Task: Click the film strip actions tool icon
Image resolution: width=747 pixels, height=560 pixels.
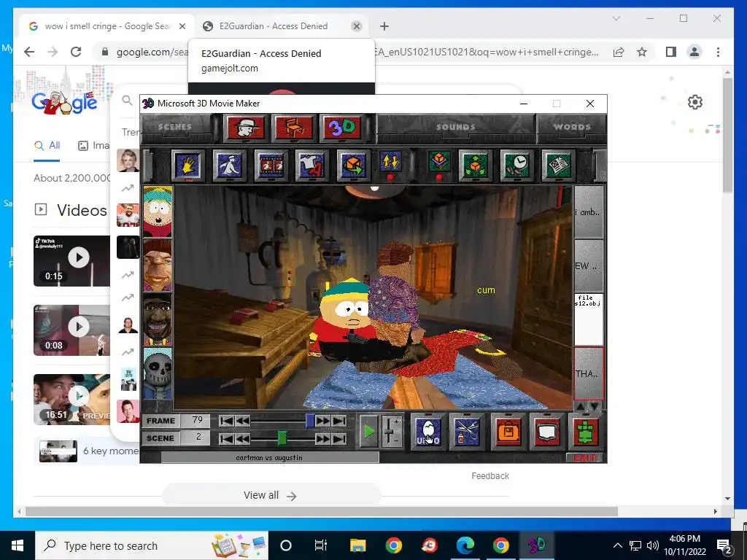Action: point(271,166)
